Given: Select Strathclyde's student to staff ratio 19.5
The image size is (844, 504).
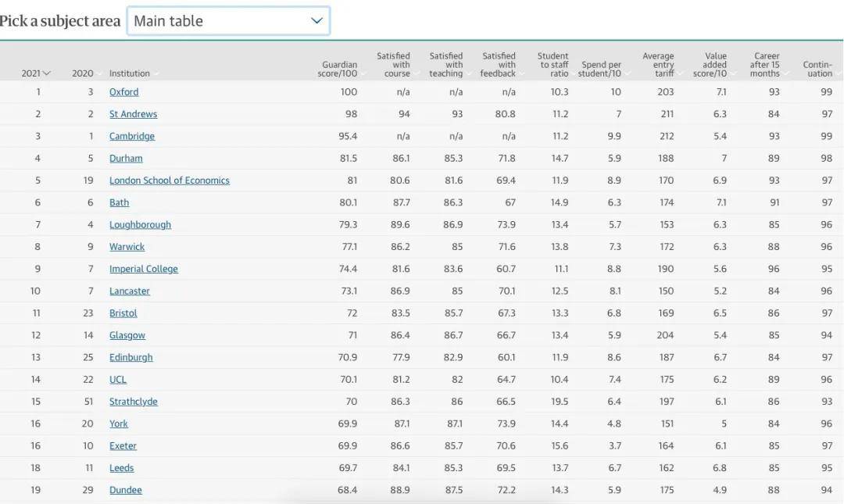Looking at the screenshot, I should pyautogui.click(x=560, y=401).
